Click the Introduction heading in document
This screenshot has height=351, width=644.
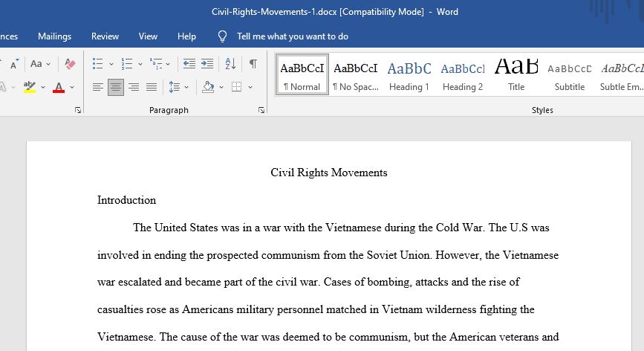tap(126, 200)
